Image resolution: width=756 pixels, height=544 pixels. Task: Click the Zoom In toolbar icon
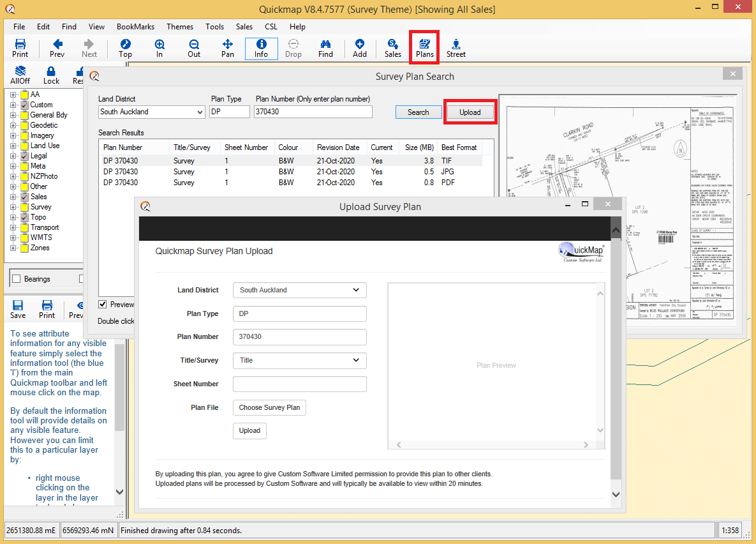(x=159, y=48)
